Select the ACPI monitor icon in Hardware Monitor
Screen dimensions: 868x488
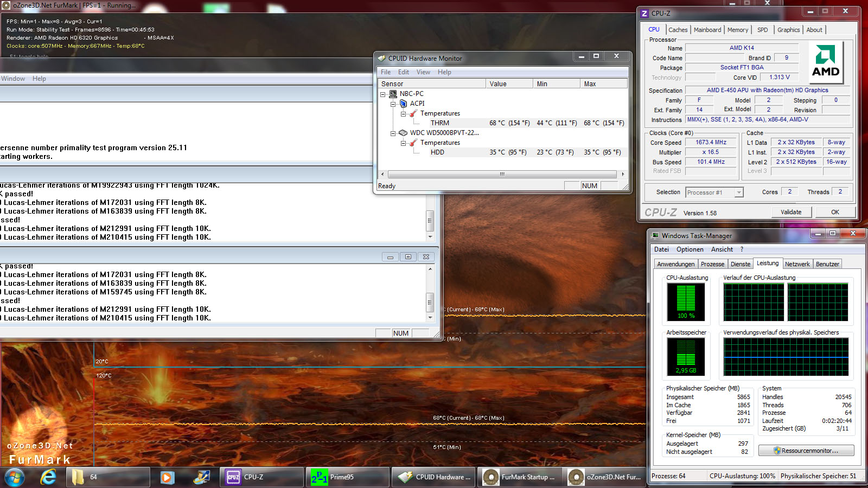coord(403,104)
